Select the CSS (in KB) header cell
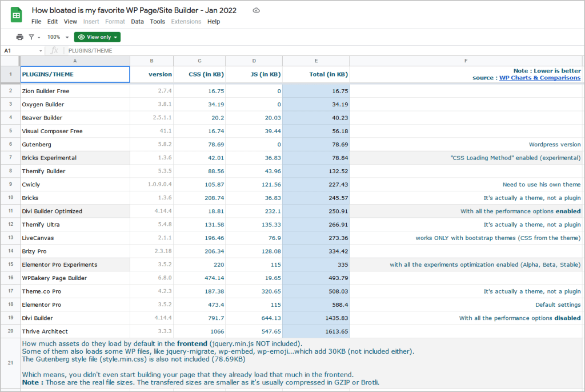The width and height of the screenshot is (585, 392). coord(199,74)
